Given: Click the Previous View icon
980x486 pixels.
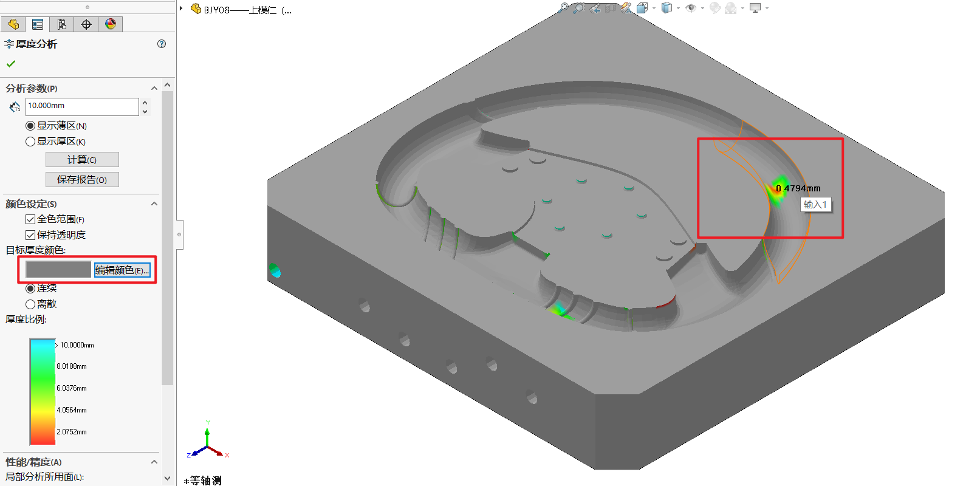Looking at the screenshot, I should coord(595,8).
